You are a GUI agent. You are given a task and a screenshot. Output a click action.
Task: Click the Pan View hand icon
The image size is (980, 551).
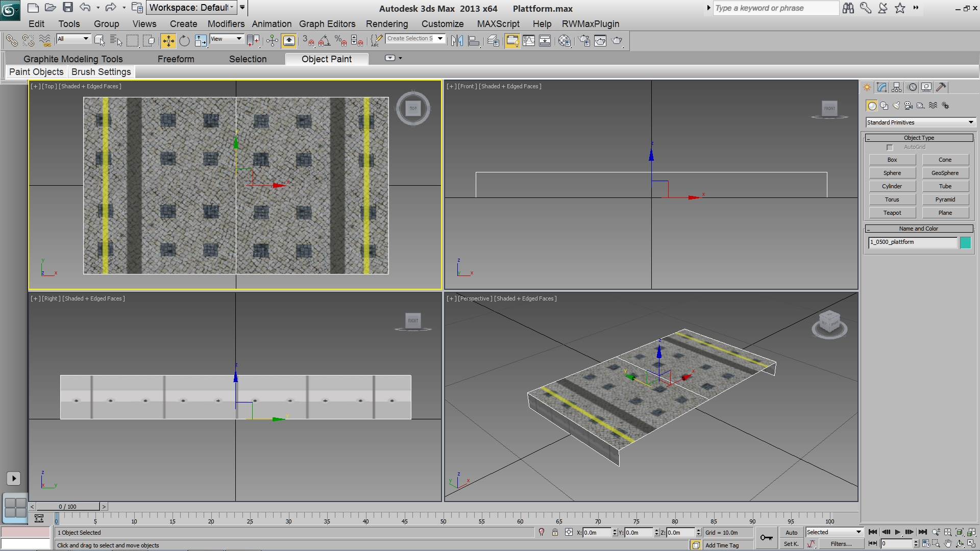948,544
